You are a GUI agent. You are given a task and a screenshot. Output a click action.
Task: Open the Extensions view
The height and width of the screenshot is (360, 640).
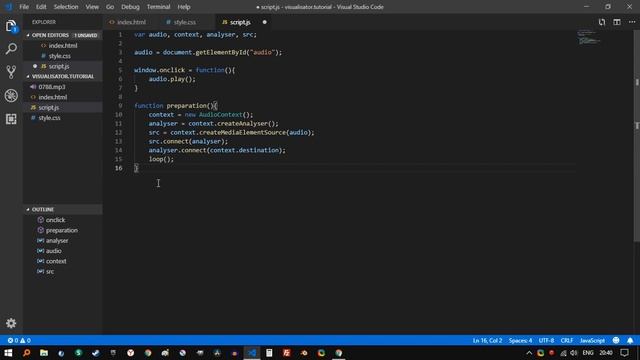[x=11, y=119]
